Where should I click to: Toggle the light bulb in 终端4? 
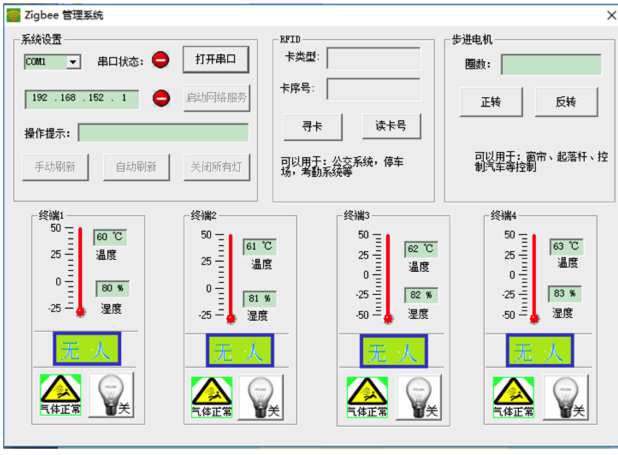565,396
